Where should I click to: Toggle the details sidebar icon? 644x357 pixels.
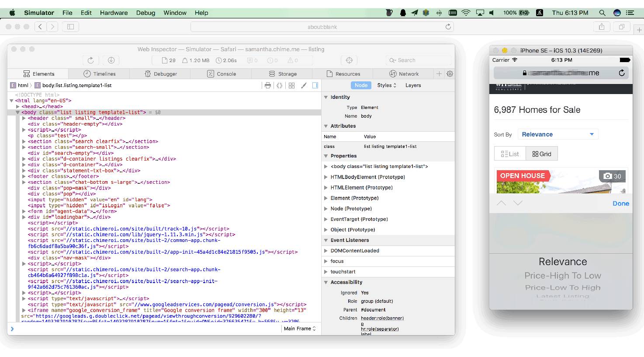coord(315,85)
